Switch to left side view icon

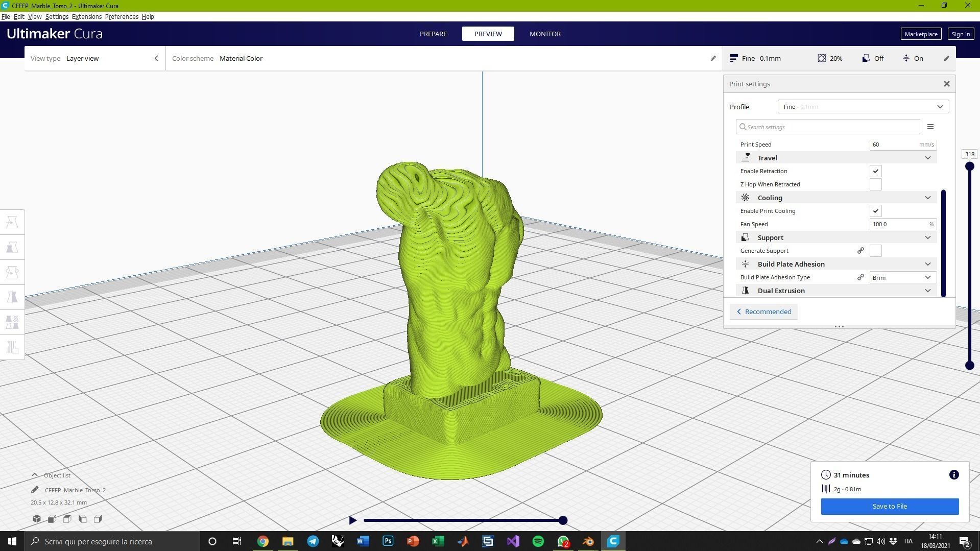click(83, 519)
